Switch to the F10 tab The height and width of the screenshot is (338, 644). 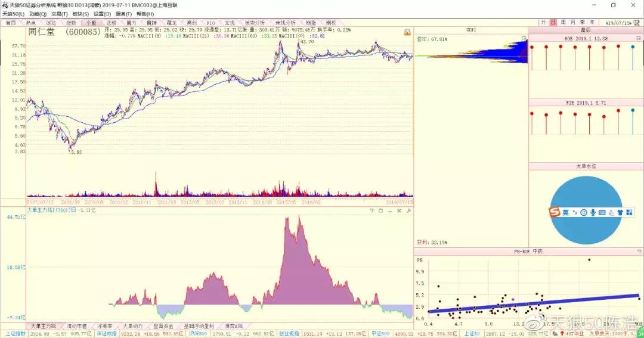click(210, 23)
